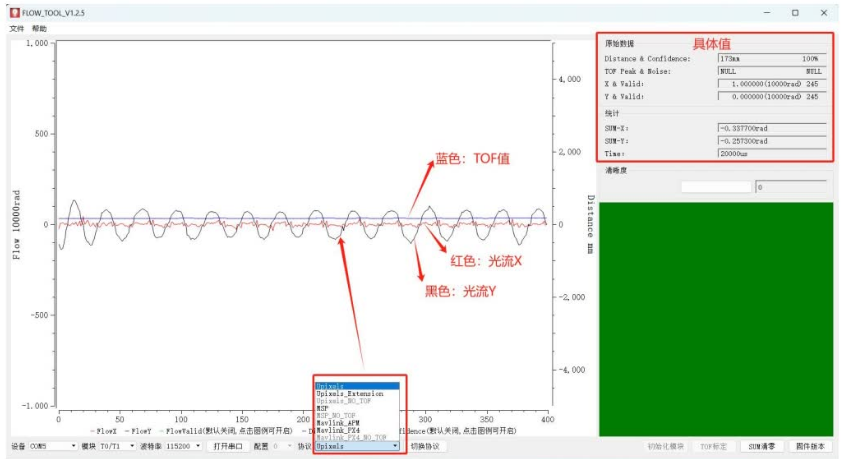Screen dimensions: 851x459
Task: Click the 统计 group label
Action: tap(612, 113)
